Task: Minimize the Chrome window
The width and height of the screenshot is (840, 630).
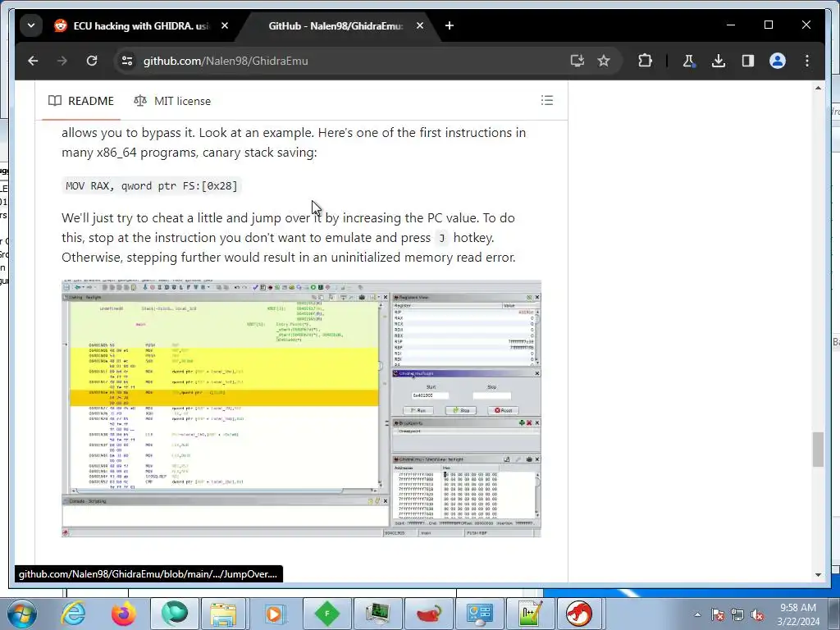Action: 731,25
